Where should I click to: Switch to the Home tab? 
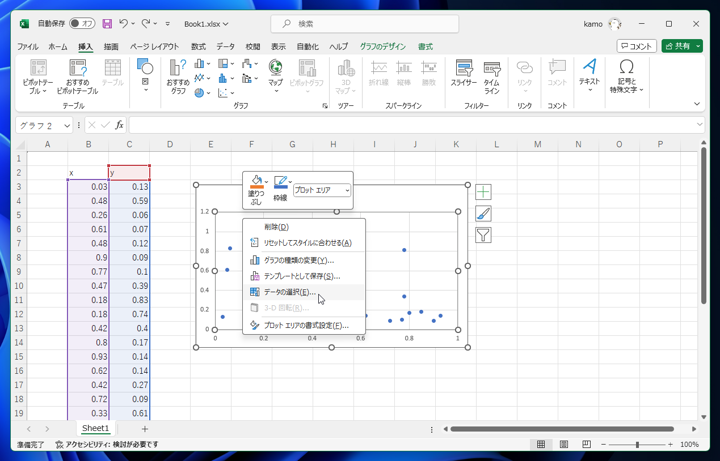click(x=58, y=46)
